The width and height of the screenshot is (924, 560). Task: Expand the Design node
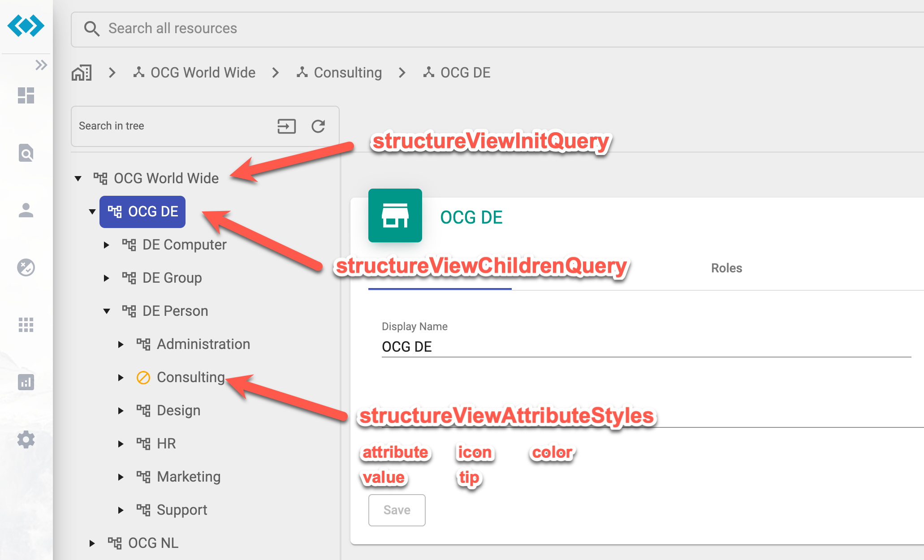(121, 411)
